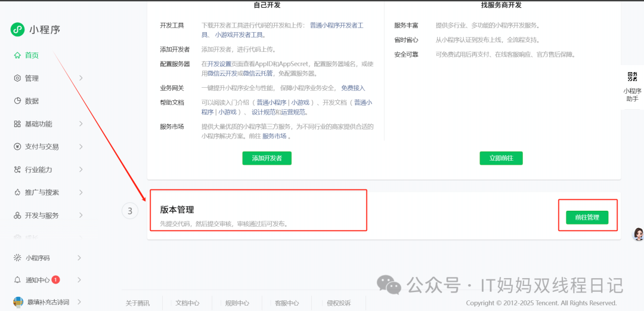Screen dimensions: 644x311
Task: Expand the 基础功能 menu chevron
Action: tap(80, 124)
